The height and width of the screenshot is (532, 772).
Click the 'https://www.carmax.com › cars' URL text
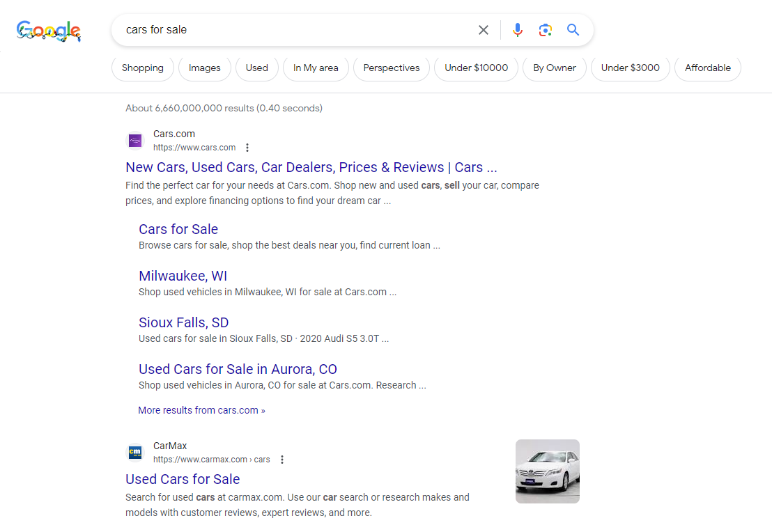(212, 460)
